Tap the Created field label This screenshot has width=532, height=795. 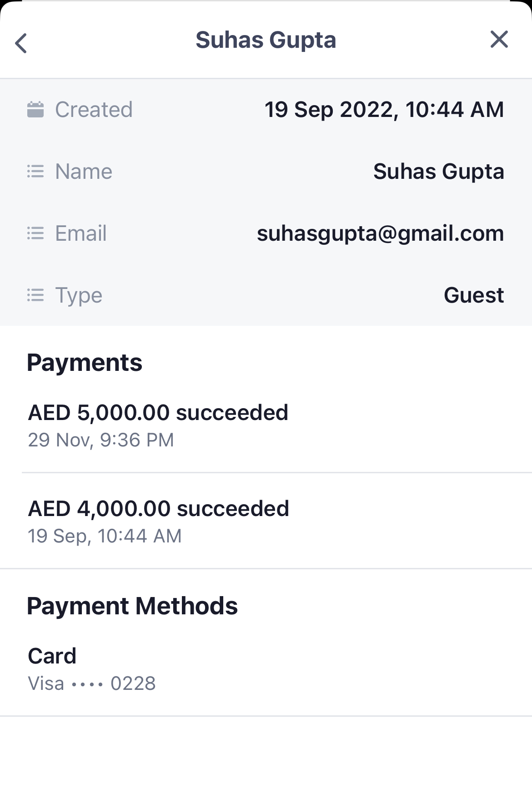tap(94, 110)
